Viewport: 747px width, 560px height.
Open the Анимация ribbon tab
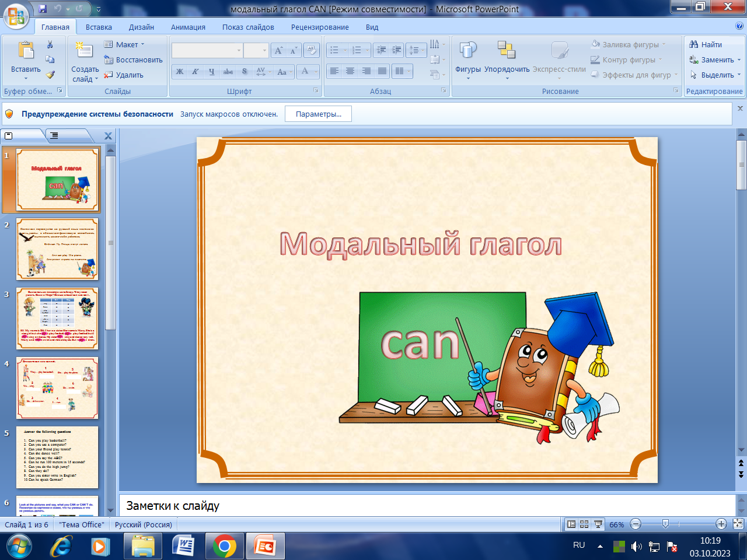188,27
